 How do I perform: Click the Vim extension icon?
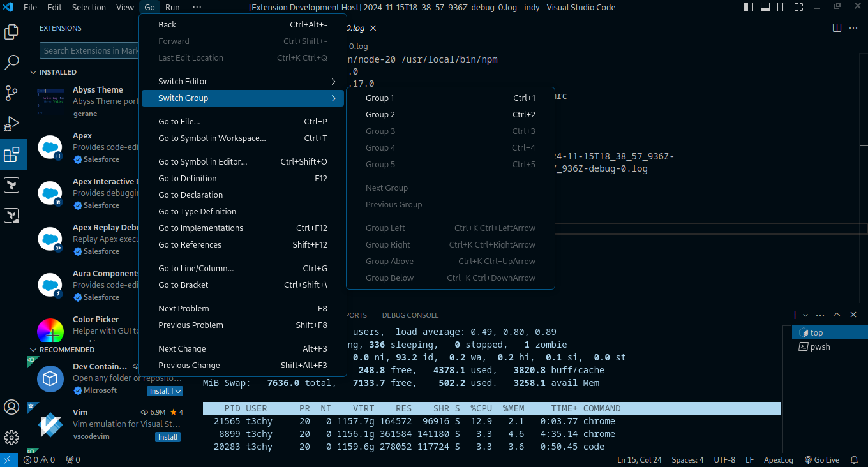pos(50,424)
